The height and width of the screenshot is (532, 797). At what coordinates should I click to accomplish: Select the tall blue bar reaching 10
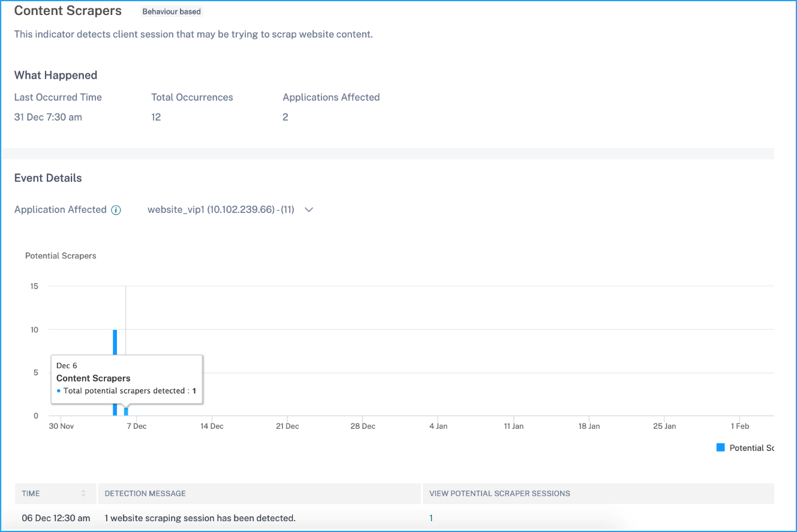(115, 372)
